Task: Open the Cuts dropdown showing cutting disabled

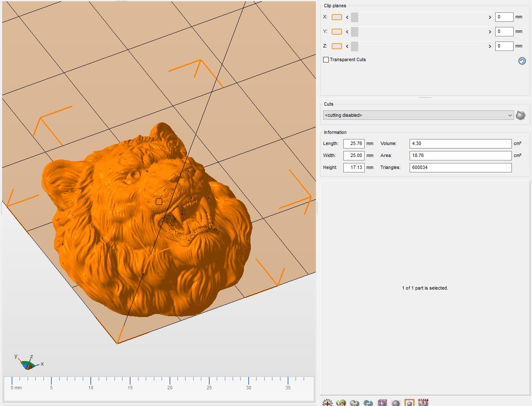Action: (418, 115)
